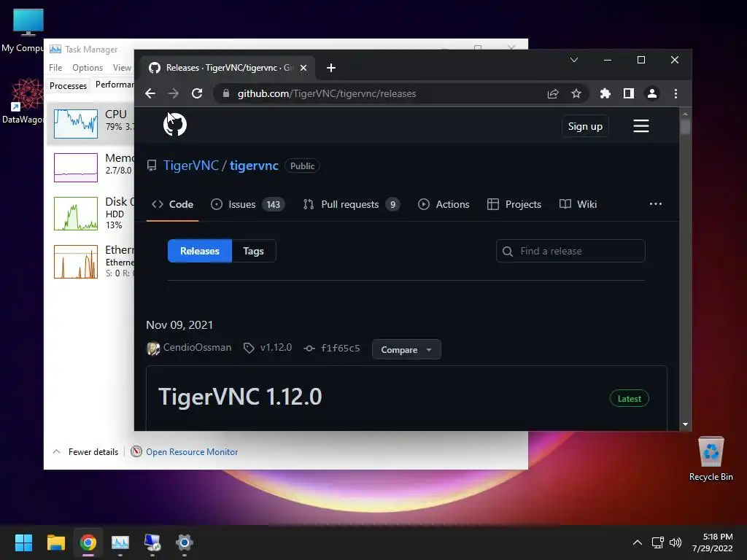Click the Latest badge

click(629, 399)
